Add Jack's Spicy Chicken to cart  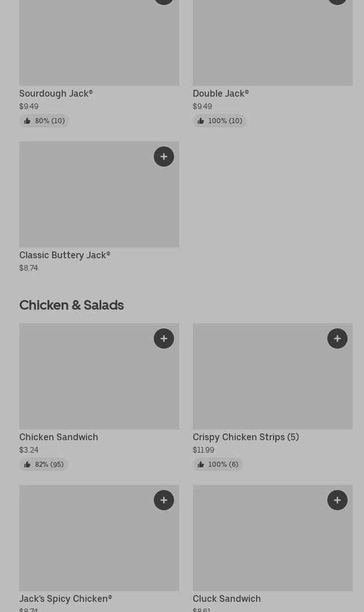164,500
